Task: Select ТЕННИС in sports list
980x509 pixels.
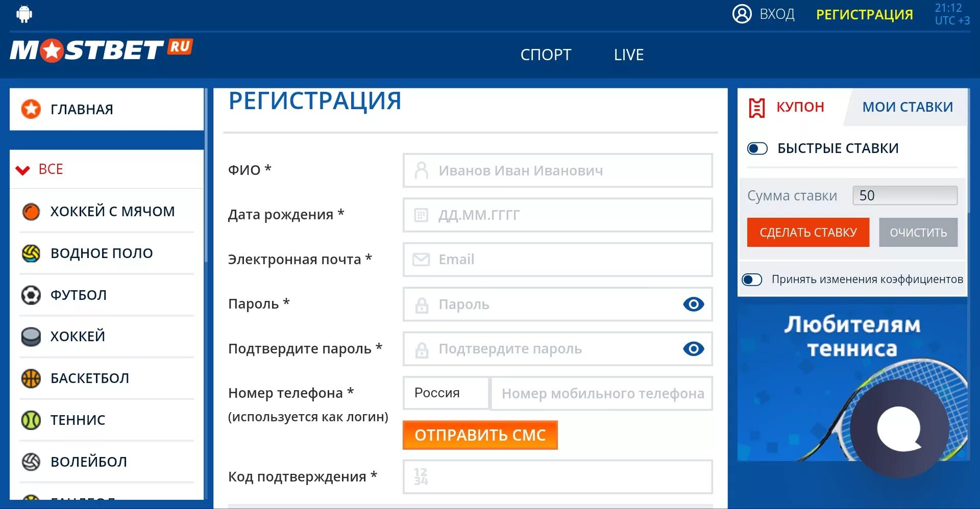Action: tap(107, 420)
